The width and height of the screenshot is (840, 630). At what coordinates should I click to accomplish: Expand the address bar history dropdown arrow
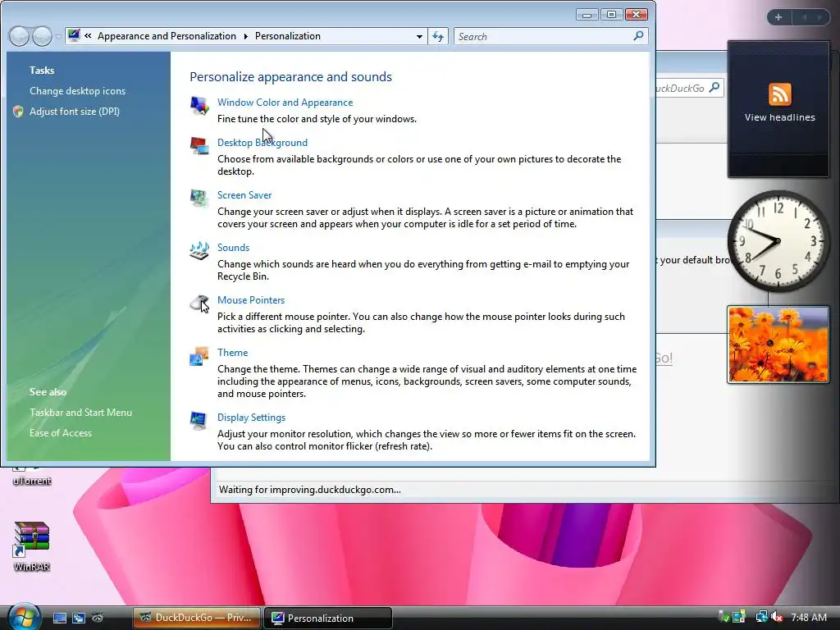coord(419,36)
